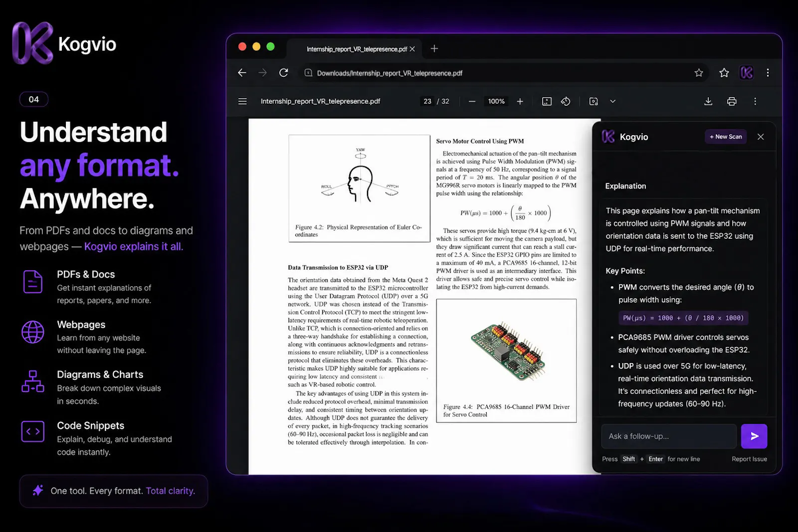The height and width of the screenshot is (532, 798).
Task: Bookmark page with star in address bar
Action: 699,73
